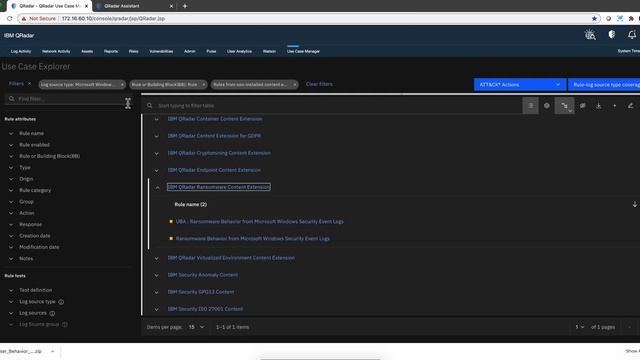Click the Clear filters link

click(319, 84)
